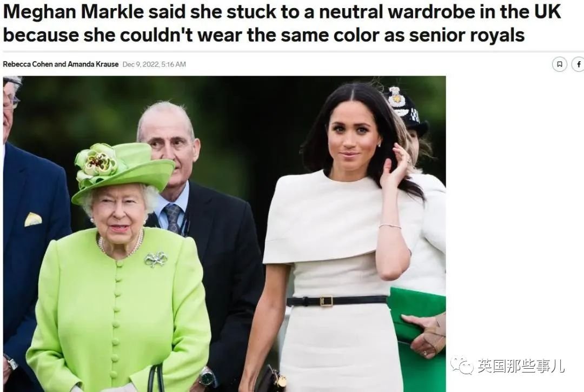Open Rebecca Cohen's author page
584x392 pixels.
pos(28,64)
